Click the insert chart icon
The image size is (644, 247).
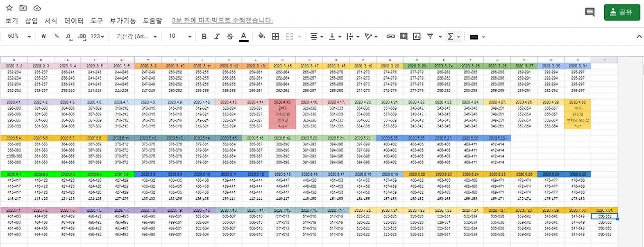[x=417, y=36]
